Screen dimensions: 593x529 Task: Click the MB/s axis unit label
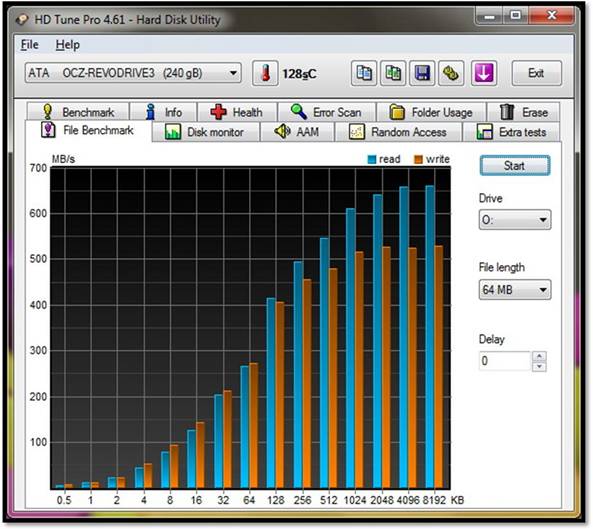click(63, 159)
